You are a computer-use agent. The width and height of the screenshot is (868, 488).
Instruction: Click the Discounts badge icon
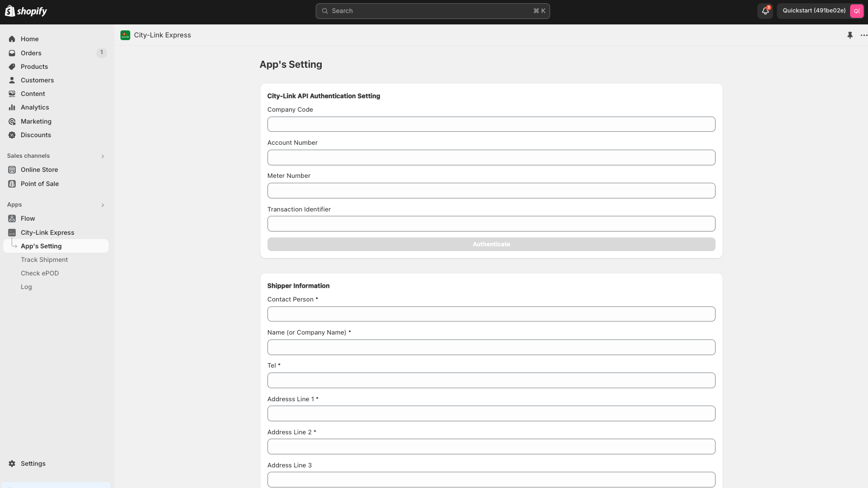click(x=12, y=135)
